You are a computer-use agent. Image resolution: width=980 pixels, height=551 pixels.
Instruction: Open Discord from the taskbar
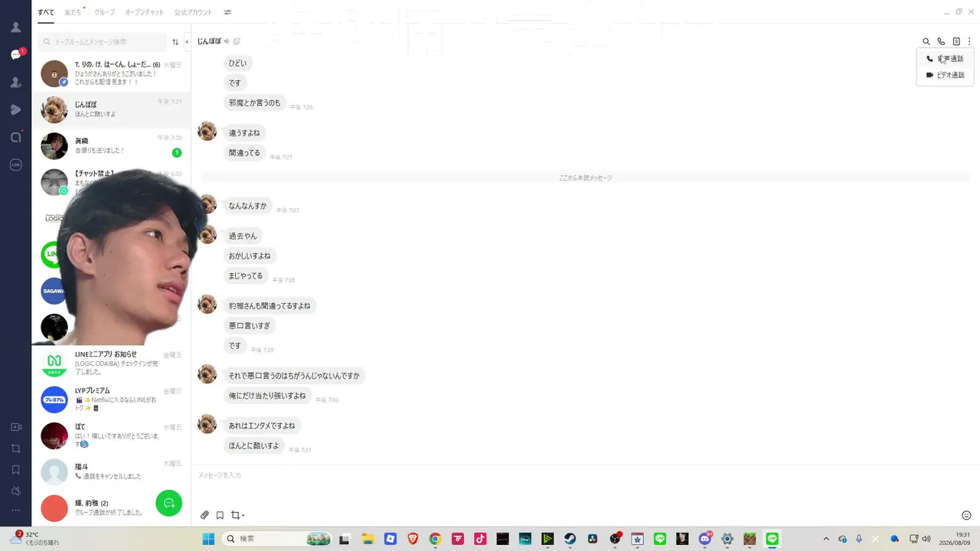pyautogui.click(x=705, y=539)
